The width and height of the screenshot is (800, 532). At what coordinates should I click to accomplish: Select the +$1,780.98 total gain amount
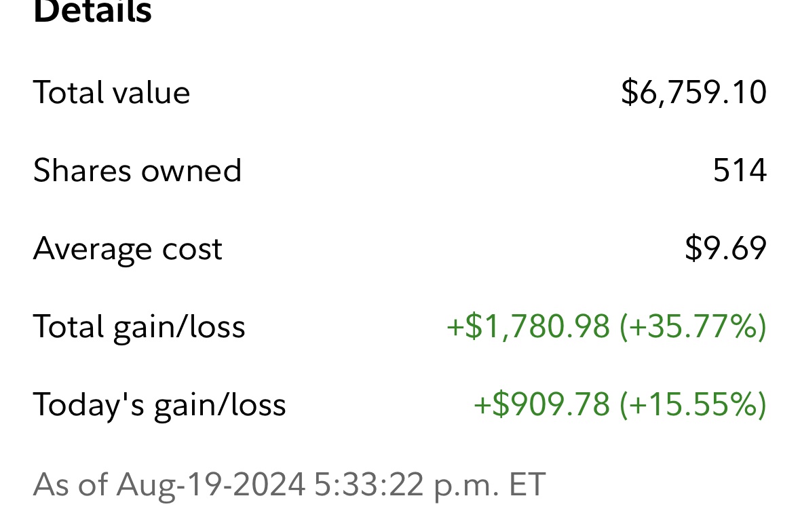[528, 326]
